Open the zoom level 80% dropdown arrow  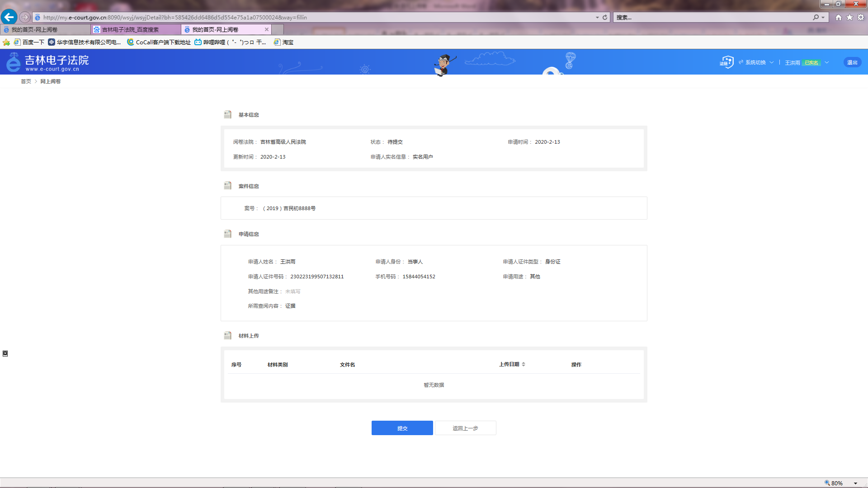pos(855,483)
